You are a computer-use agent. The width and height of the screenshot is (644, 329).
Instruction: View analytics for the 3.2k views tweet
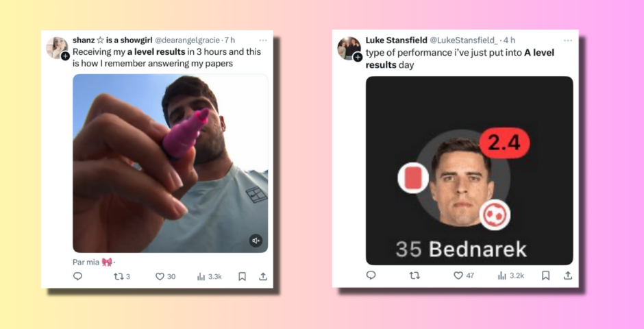pos(511,275)
